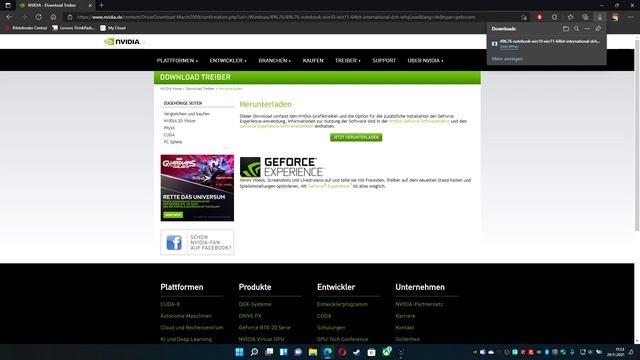The height and width of the screenshot is (360, 640).
Task: Go back with the browser back arrow
Action: (9, 17)
